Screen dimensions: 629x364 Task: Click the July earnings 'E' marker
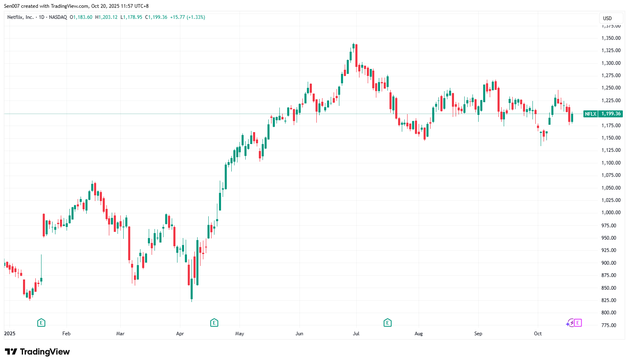pyautogui.click(x=387, y=323)
